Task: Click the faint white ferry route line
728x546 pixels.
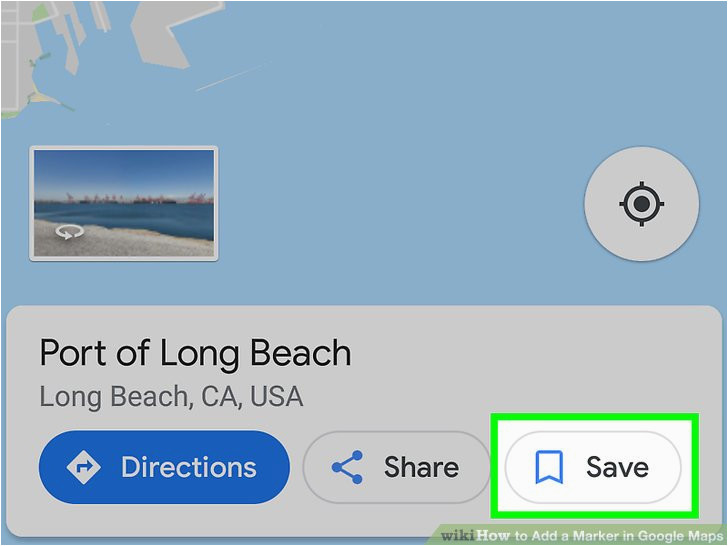Action: click(x=232, y=77)
